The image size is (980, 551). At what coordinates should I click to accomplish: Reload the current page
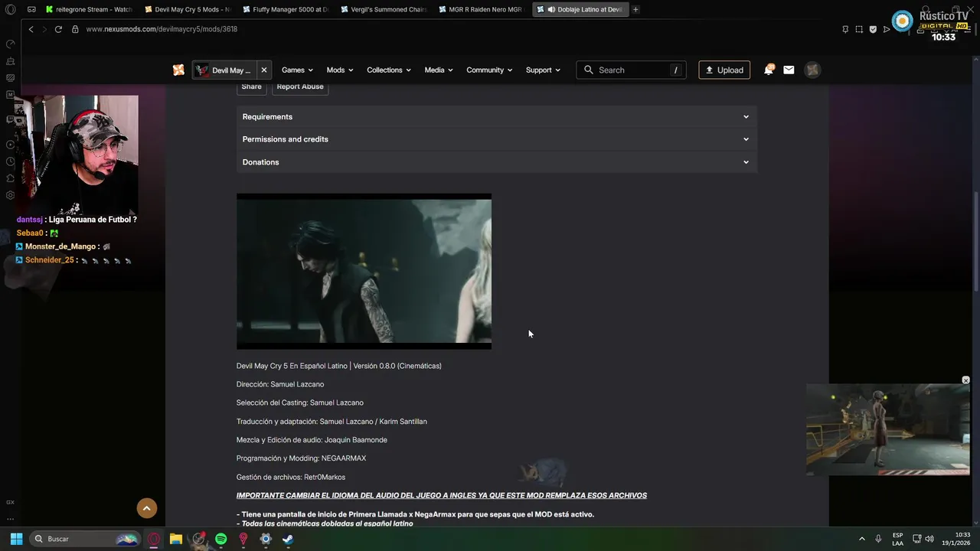58,29
